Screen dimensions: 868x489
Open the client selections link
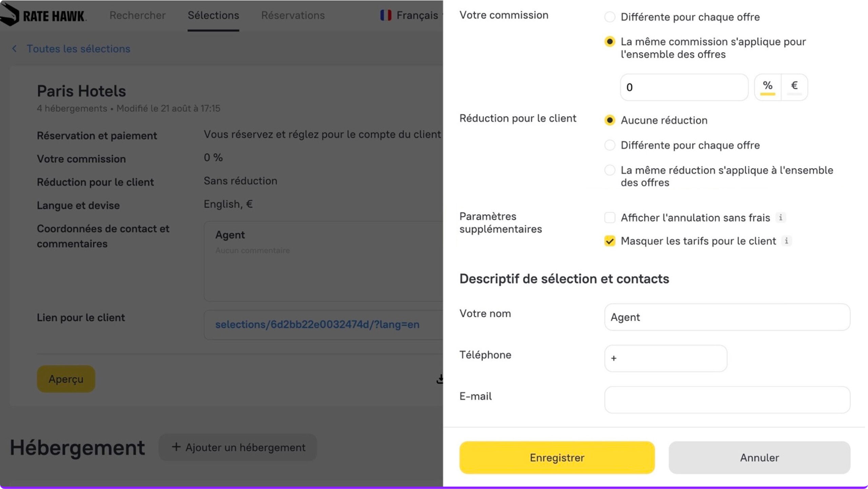(x=317, y=325)
